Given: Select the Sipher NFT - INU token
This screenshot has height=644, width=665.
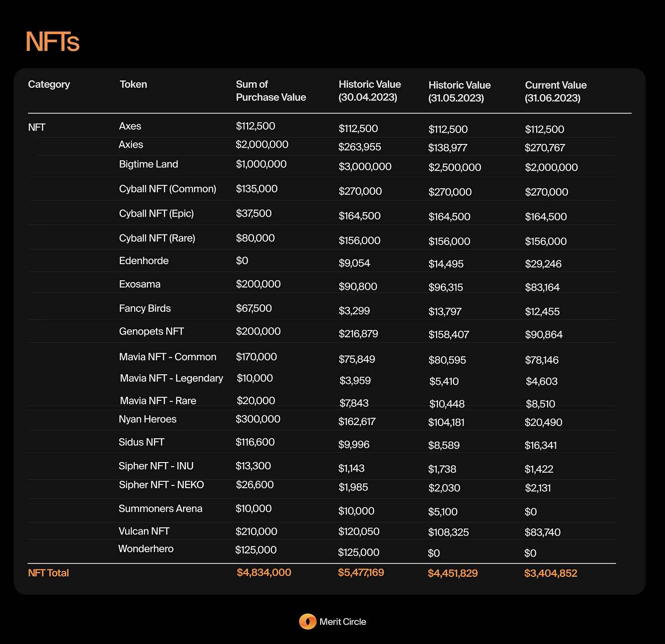Looking at the screenshot, I should point(156,466).
